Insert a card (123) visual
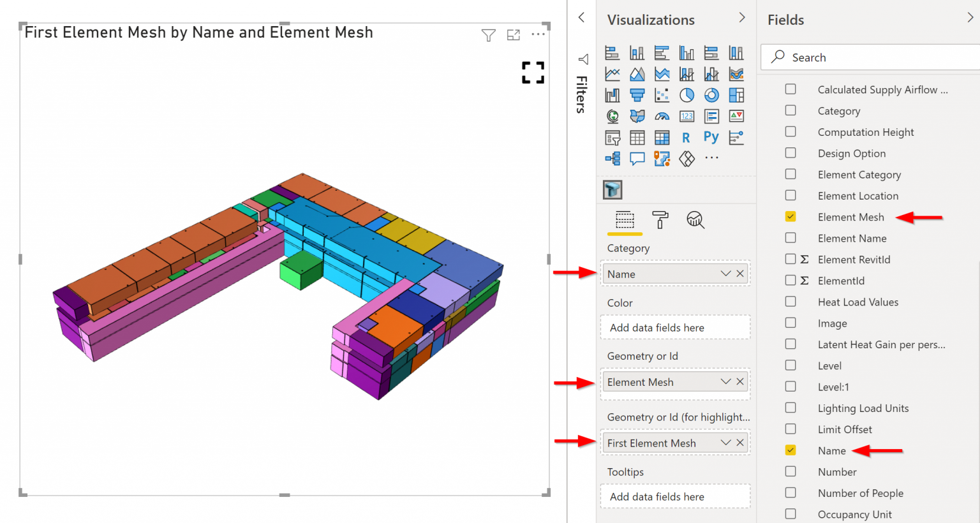Screen dimensions: 980x523 click(687, 116)
